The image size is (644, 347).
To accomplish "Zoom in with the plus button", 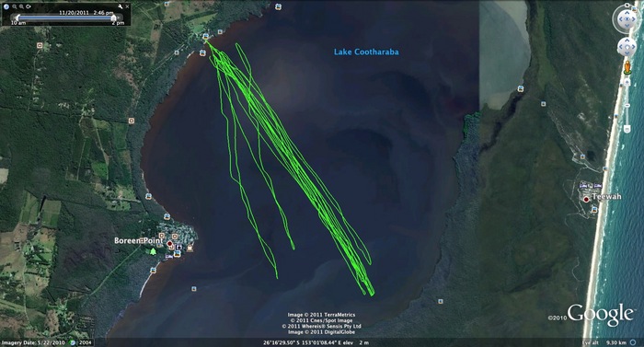I will 627,81.
